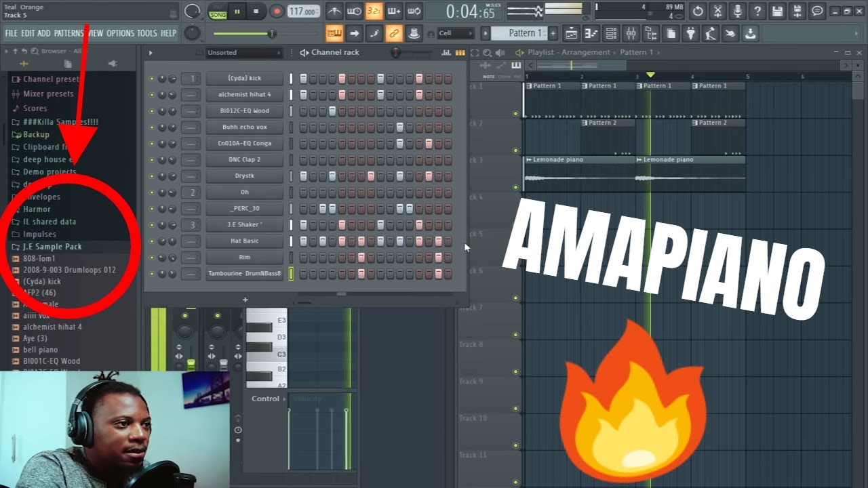The image size is (868, 488).
Task: Switch Song/Pattern mode toggle
Action: coord(218,12)
